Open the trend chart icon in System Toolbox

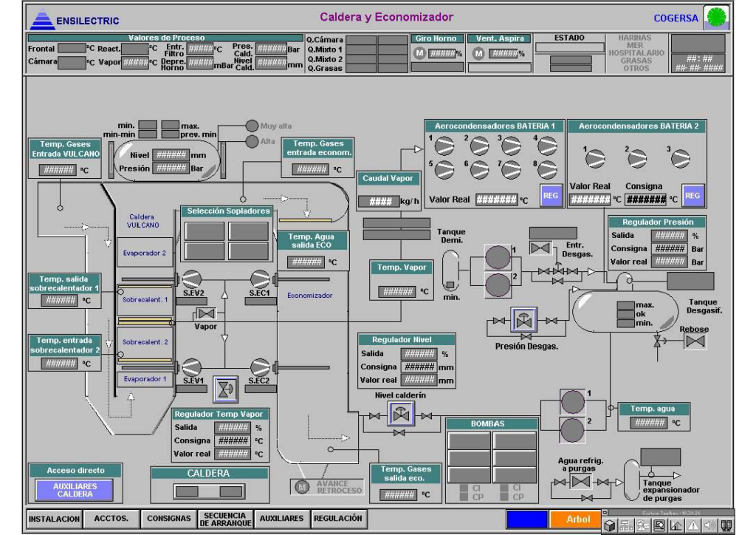click(x=676, y=526)
